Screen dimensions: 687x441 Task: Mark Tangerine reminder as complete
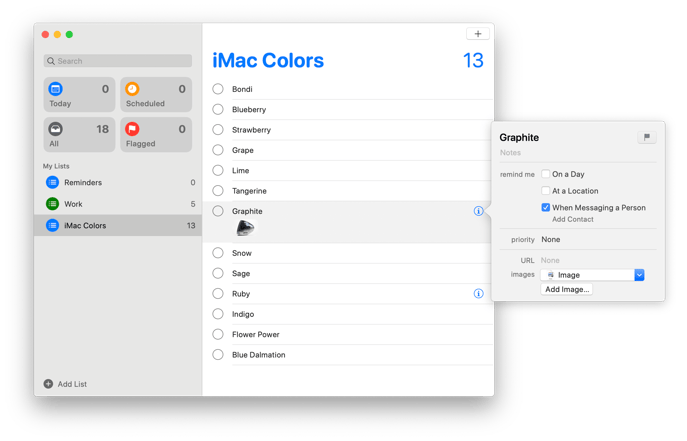218,191
